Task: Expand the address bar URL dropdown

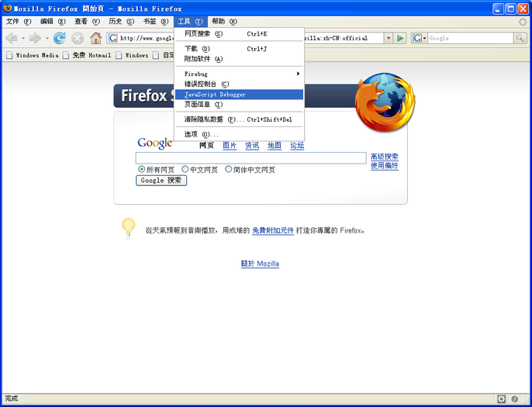Action: pyautogui.click(x=389, y=38)
